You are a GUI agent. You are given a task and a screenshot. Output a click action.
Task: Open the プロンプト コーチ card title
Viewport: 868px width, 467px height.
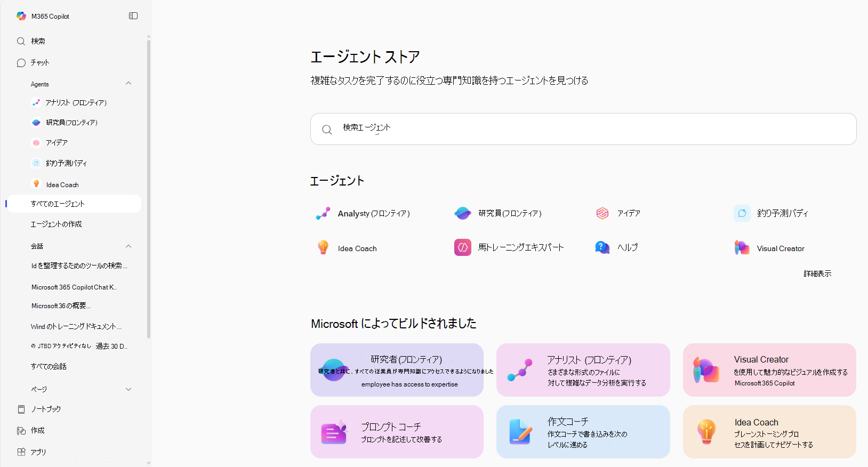[391, 427]
